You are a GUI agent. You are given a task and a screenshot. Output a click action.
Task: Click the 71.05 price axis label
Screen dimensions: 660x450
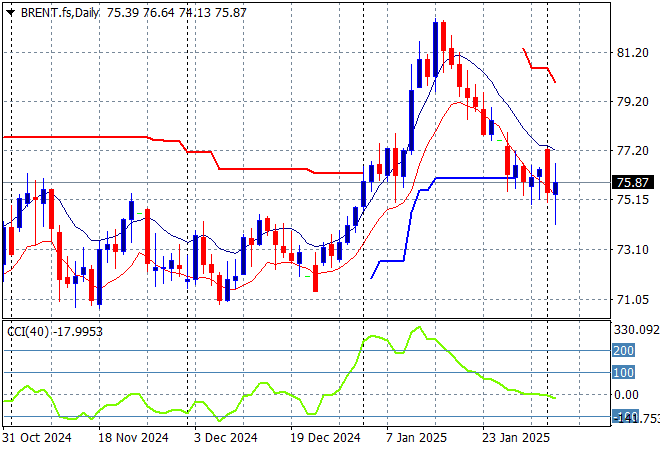pyautogui.click(x=632, y=300)
